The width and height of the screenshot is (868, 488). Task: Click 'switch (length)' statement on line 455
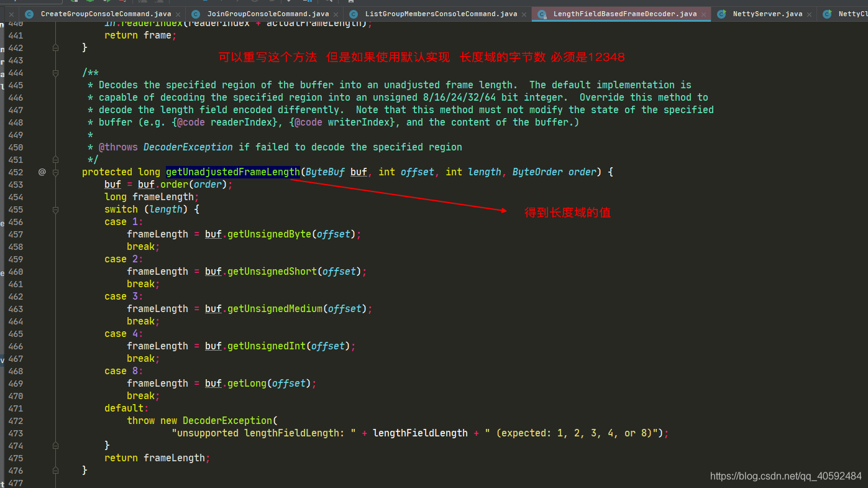(x=146, y=209)
